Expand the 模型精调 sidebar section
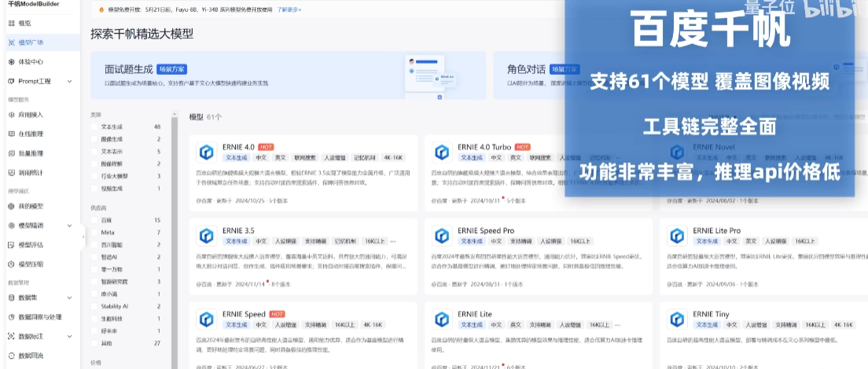The height and width of the screenshot is (369, 868). pyautogui.click(x=69, y=225)
